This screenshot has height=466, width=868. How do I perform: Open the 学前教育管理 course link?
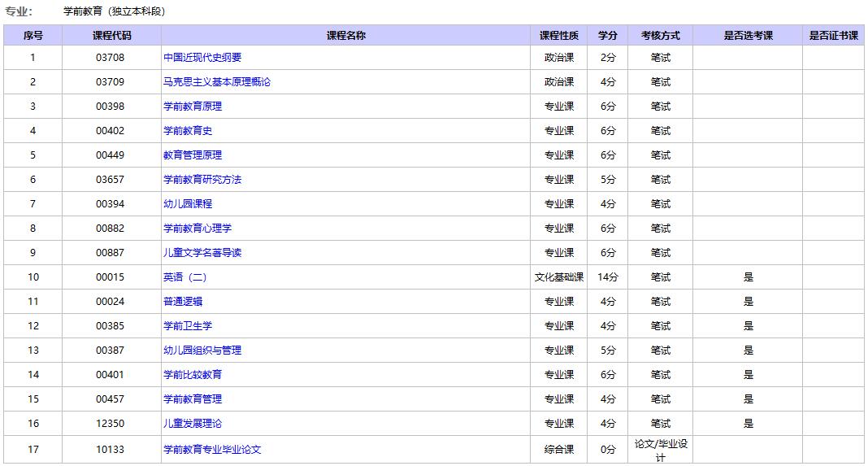[x=192, y=399]
